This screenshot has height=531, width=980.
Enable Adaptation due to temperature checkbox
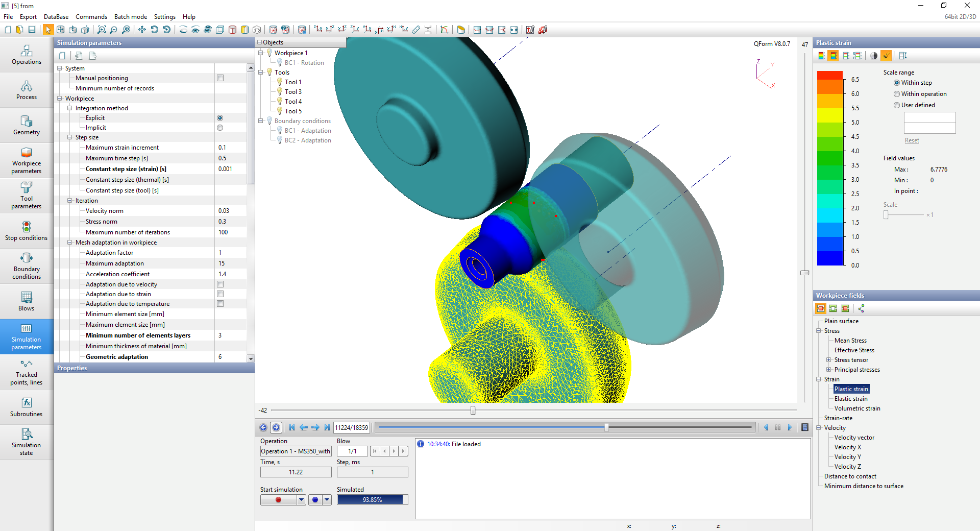[220, 304]
